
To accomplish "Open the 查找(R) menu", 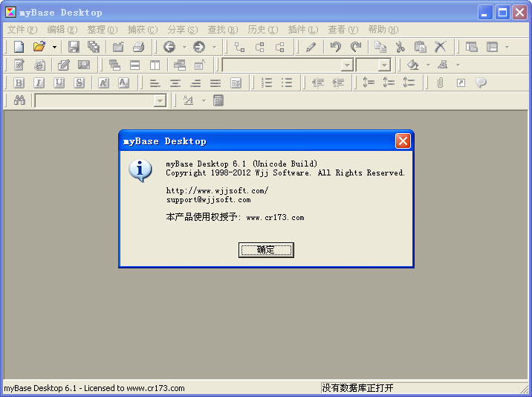I will pos(223,30).
